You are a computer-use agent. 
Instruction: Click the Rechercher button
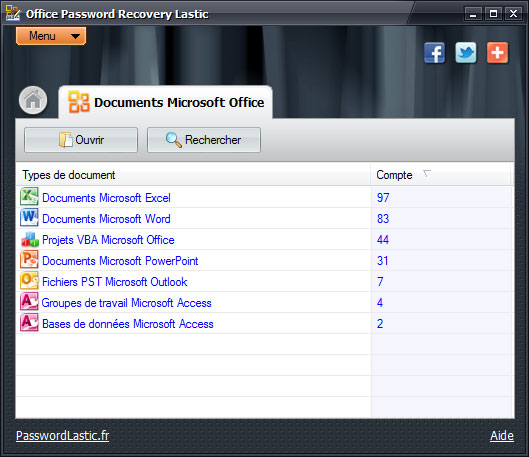click(204, 140)
